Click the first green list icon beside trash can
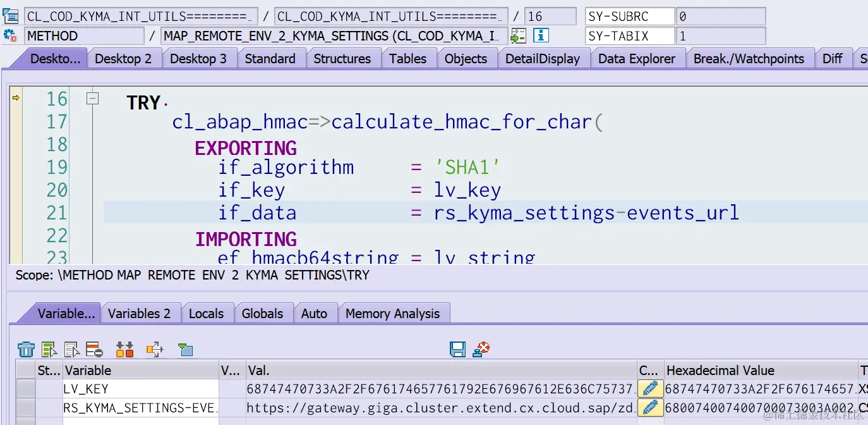The width and height of the screenshot is (868, 425). click(x=49, y=349)
